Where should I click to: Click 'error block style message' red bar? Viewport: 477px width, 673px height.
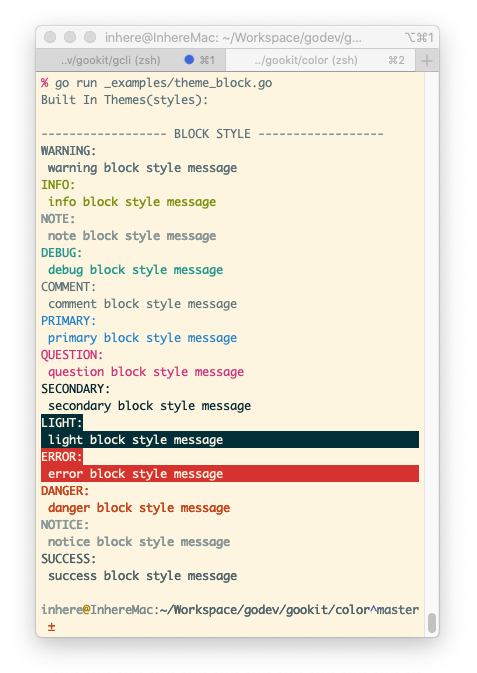(230, 473)
